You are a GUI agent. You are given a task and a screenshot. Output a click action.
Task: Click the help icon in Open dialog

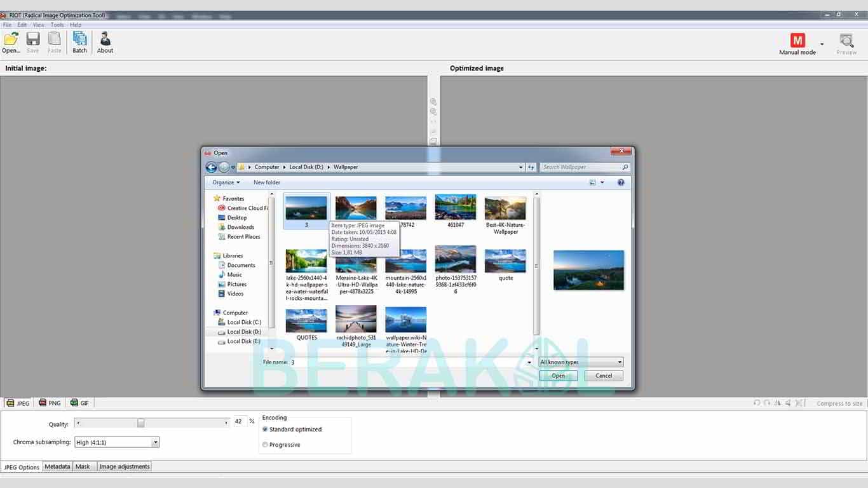[621, 182]
